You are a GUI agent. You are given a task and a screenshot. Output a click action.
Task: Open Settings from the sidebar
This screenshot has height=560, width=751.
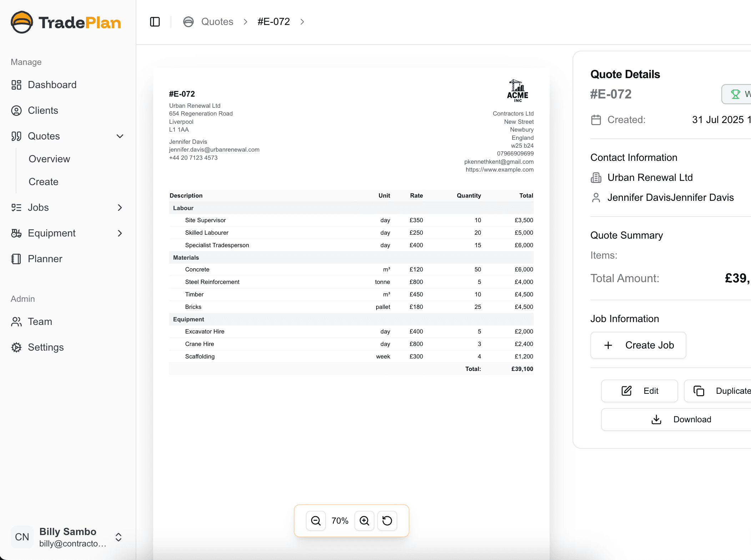pyautogui.click(x=46, y=347)
